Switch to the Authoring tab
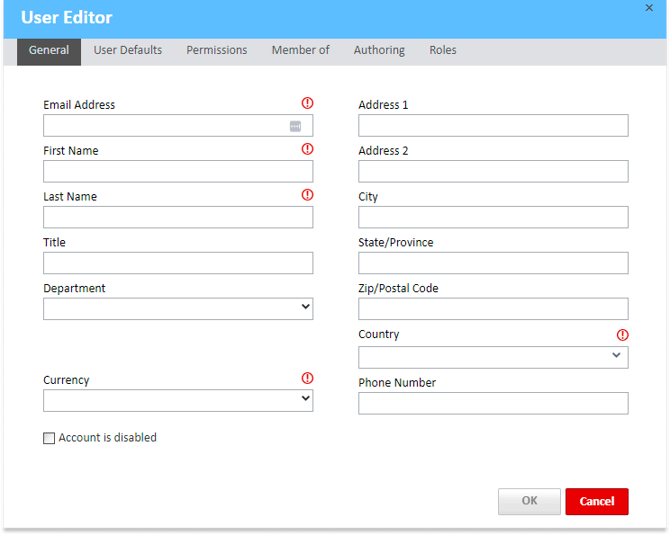The image size is (670, 535). (x=379, y=50)
